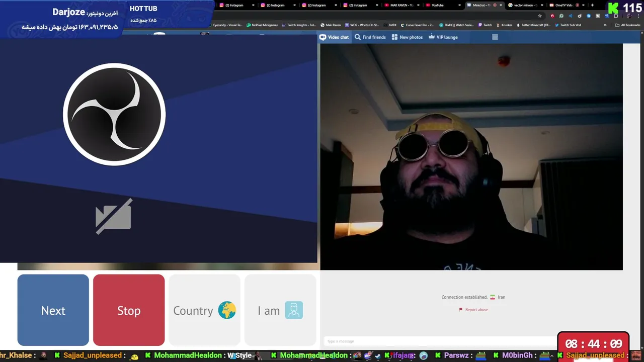
Task: Click the red extension icon in toolbar
Action: tap(552, 16)
